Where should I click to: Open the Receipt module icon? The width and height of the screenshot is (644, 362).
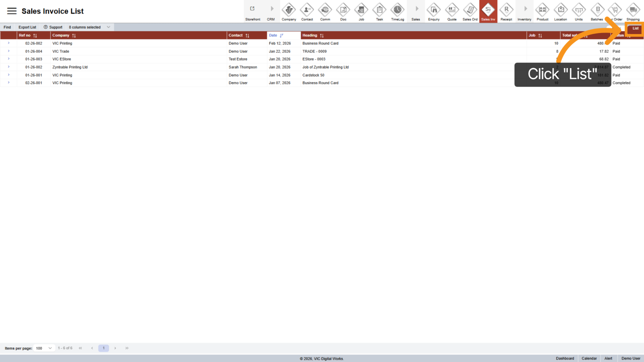coord(506,10)
